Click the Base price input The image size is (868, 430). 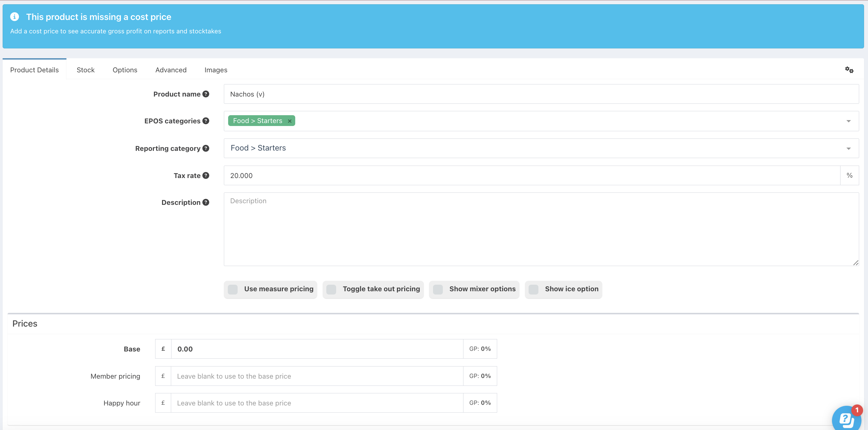pyautogui.click(x=317, y=349)
